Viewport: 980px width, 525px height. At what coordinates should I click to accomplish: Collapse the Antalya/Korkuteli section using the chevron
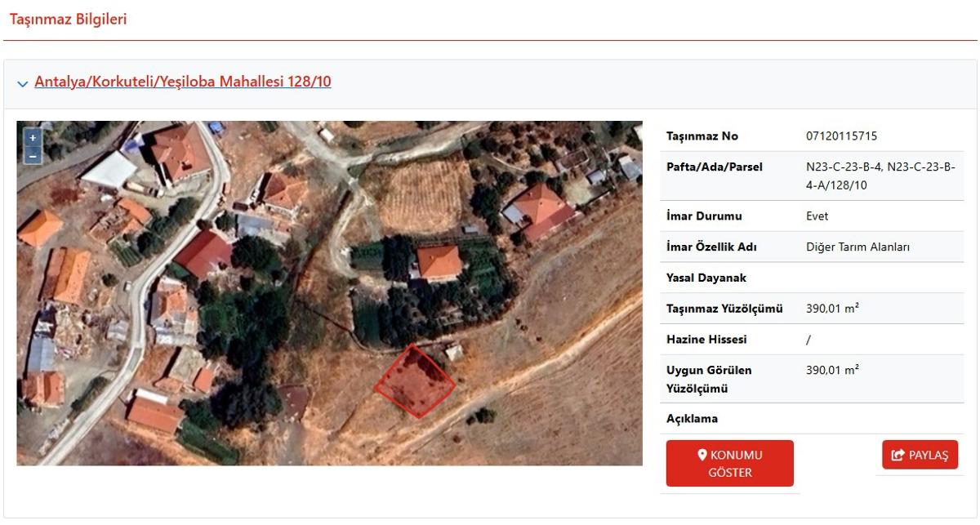tap(23, 83)
